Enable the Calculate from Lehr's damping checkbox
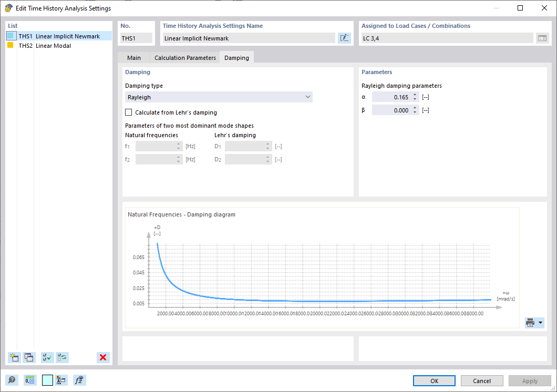This screenshot has height=392, width=557. [x=129, y=112]
